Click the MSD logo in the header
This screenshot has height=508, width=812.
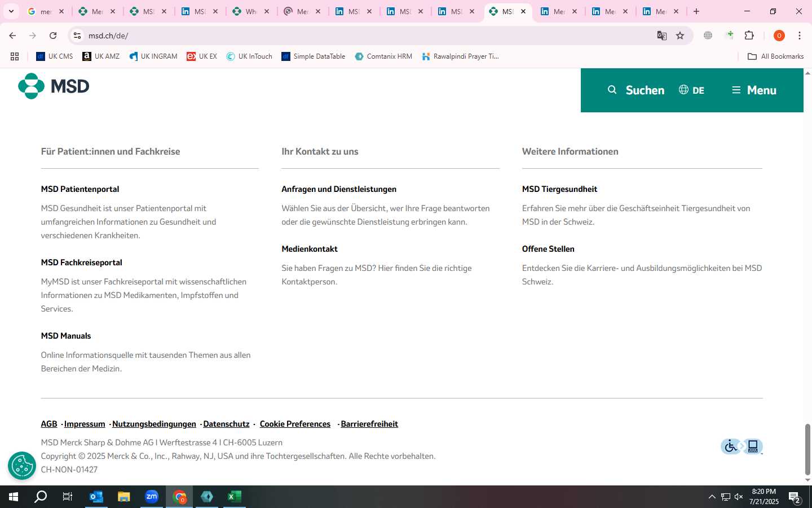coord(54,86)
